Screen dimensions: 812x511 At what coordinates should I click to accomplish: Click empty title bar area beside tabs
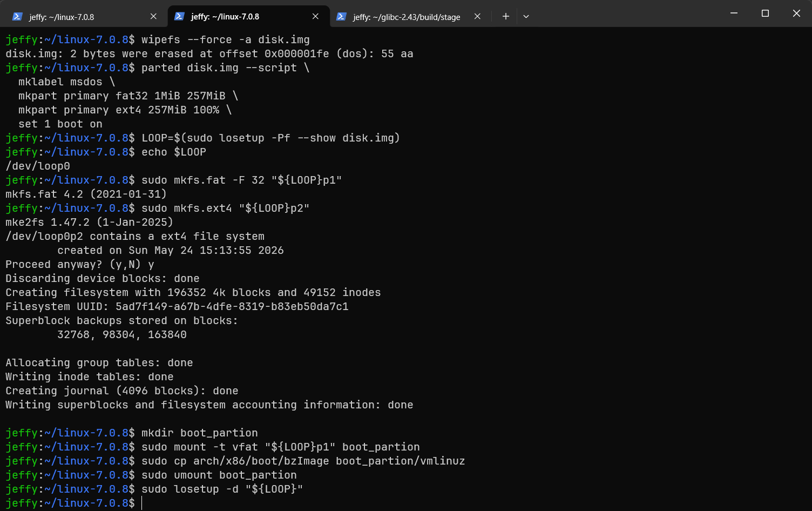pyautogui.click(x=621, y=14)
